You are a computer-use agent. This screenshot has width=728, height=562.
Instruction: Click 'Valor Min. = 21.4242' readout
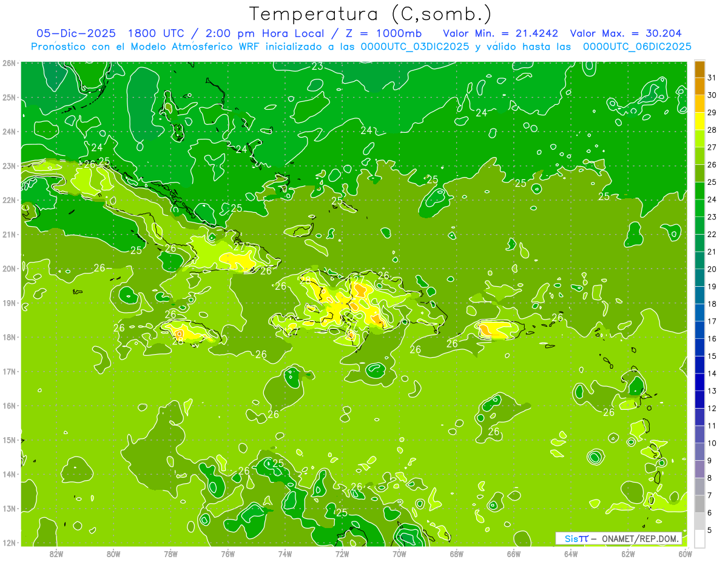point(500,33)
